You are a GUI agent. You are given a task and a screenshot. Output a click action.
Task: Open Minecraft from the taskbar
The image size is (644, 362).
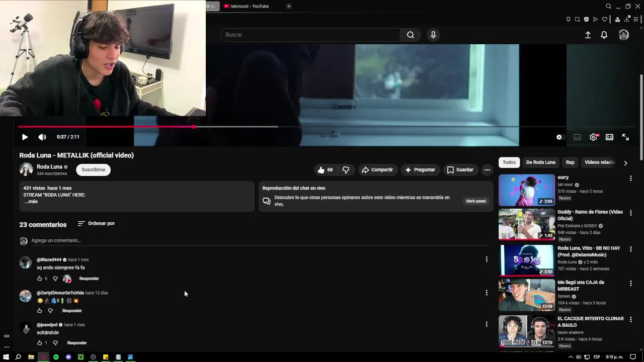[80, 357]
